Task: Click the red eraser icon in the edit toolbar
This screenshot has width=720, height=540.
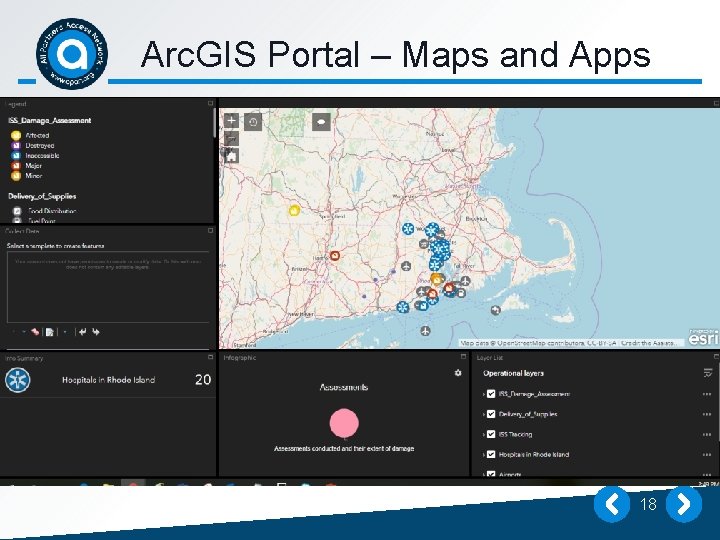Action: [x=35, y=332]
